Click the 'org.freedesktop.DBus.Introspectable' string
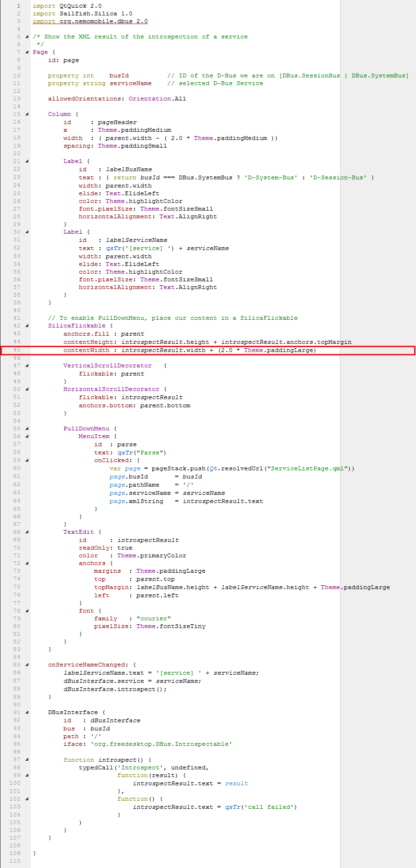The width and height of the screenshot is (416, 868). pyautogui.click(x=161, y=744)
